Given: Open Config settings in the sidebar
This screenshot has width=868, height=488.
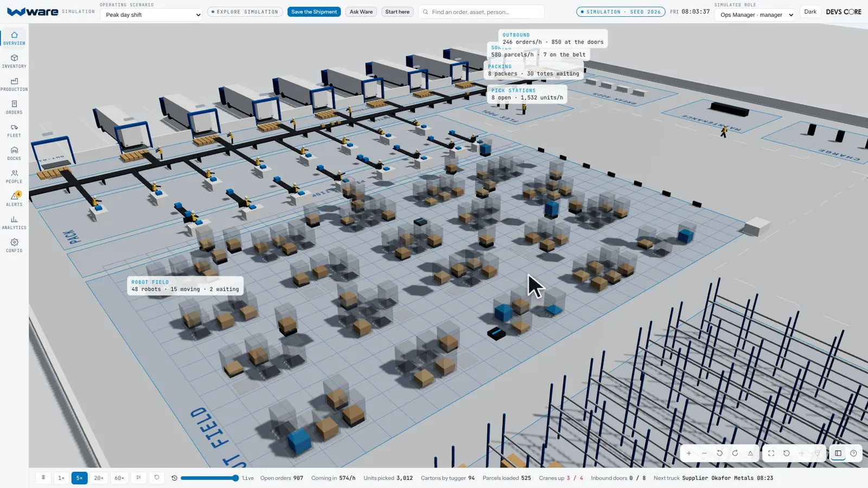Looking at the screenshot, I should tap(14, 246).
